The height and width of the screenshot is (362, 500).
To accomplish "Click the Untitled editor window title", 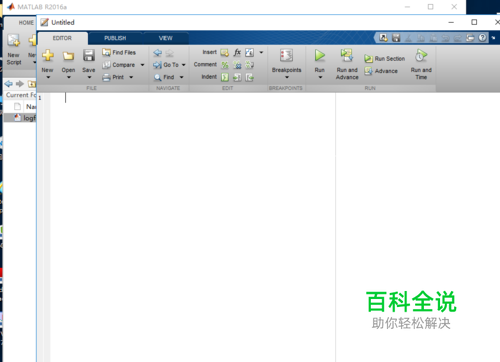I will pos(63,23).
